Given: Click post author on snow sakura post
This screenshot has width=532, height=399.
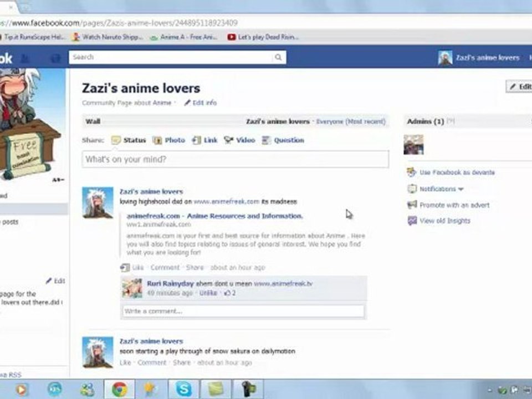Looking at the screenshot, I should (x=151, y=341).
